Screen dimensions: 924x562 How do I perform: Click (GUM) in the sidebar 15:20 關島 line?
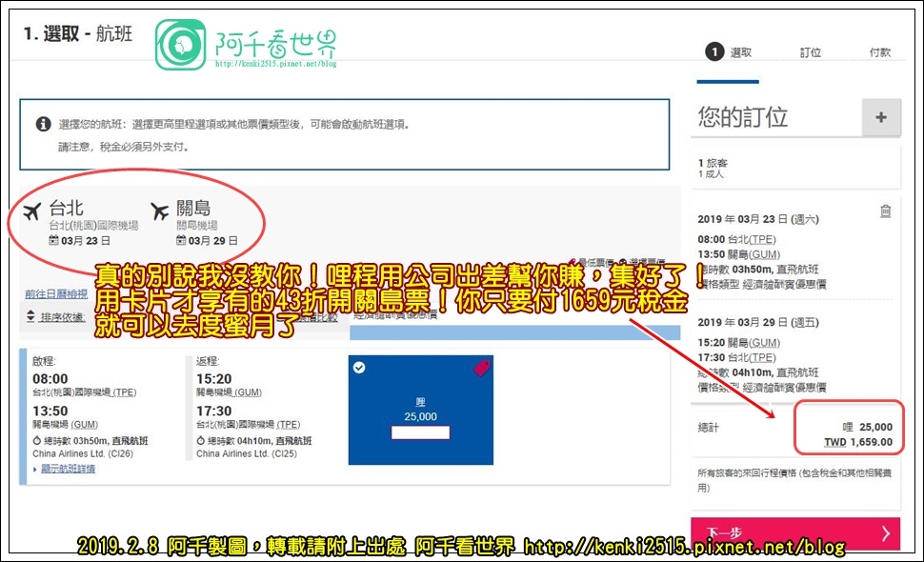[x=766, y=343]
